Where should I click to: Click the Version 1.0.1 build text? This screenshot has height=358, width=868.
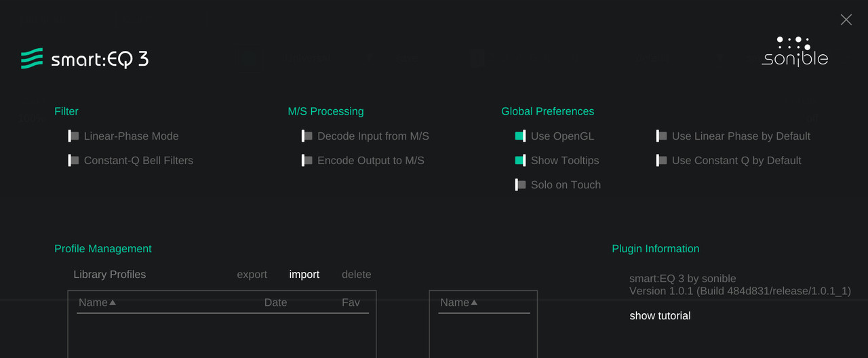(x=740, y=291)
